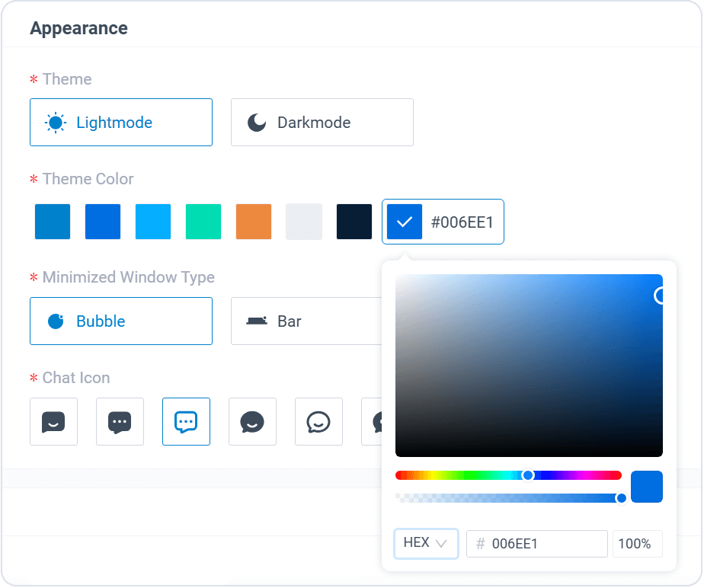Click the bubble icon in Bubble option

(x=56, y=321)
